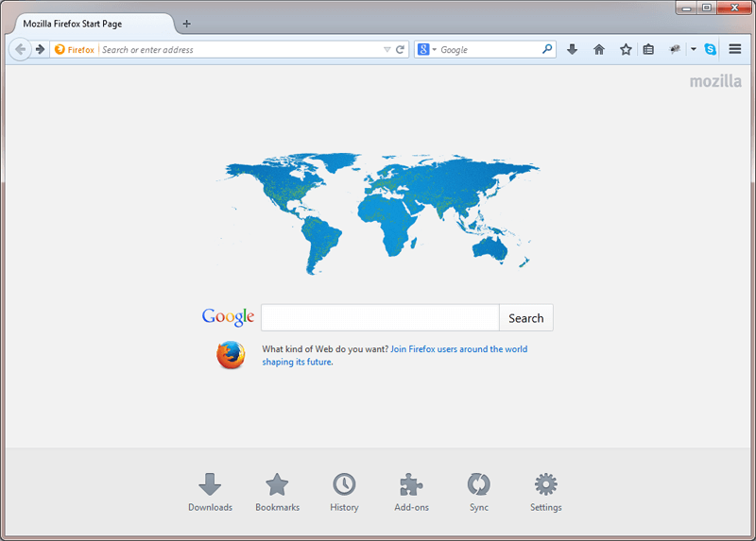Maximize the Firefox window
Viewport: 756px width, 541px height.
[707, 8]
